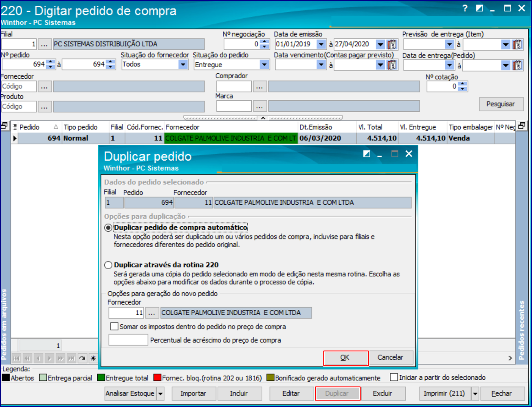Click layout icon in main window title bar
The width and height of the screenshot is (532, 407).
click(479, 8)
